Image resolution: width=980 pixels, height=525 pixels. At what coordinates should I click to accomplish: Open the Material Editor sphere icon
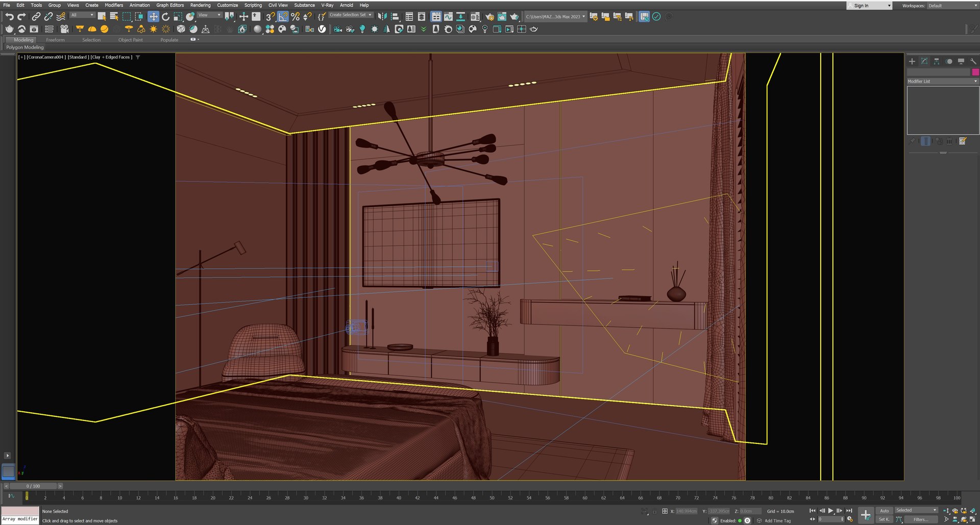pyautogui.click(x=475, y=17)
